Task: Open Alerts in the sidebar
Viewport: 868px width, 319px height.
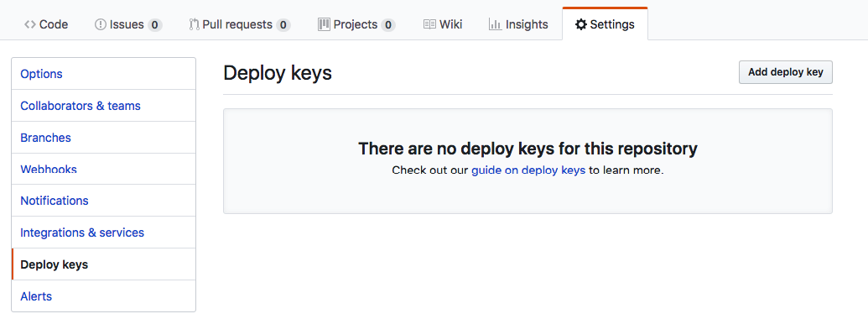Action: click(x=103, y=295)
